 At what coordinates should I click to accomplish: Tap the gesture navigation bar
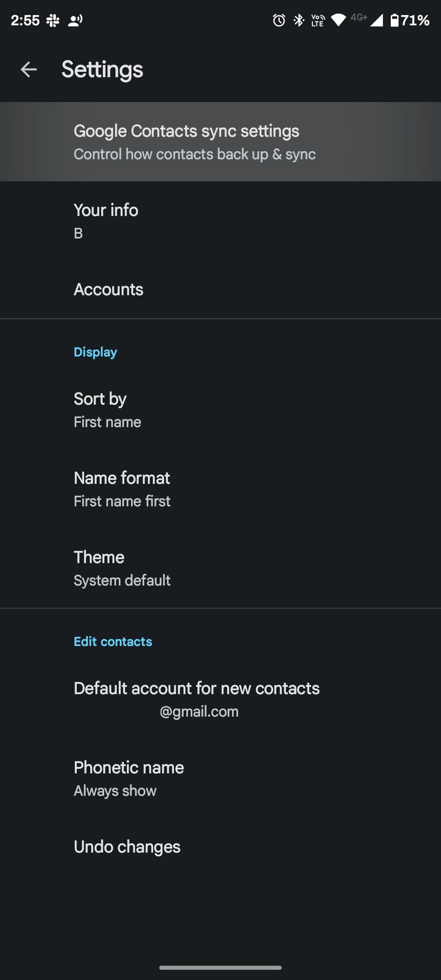click(220, 967)
